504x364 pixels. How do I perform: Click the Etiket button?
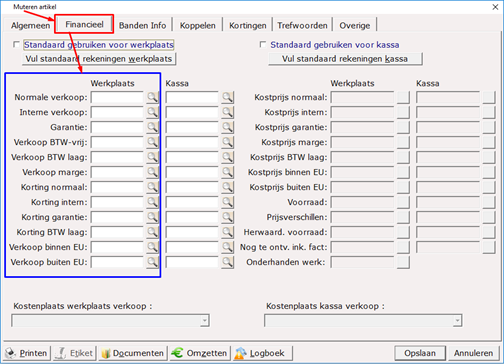[75, 353]
